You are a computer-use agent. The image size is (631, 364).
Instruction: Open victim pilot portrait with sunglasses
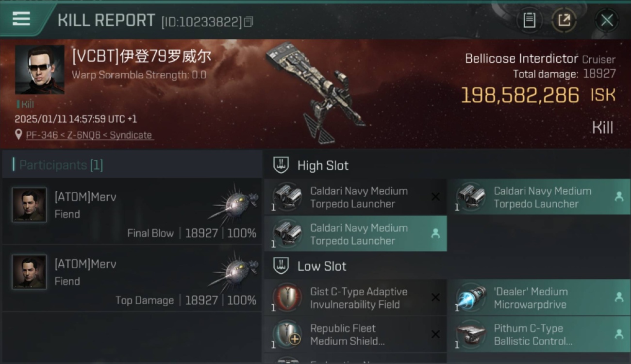40,70
